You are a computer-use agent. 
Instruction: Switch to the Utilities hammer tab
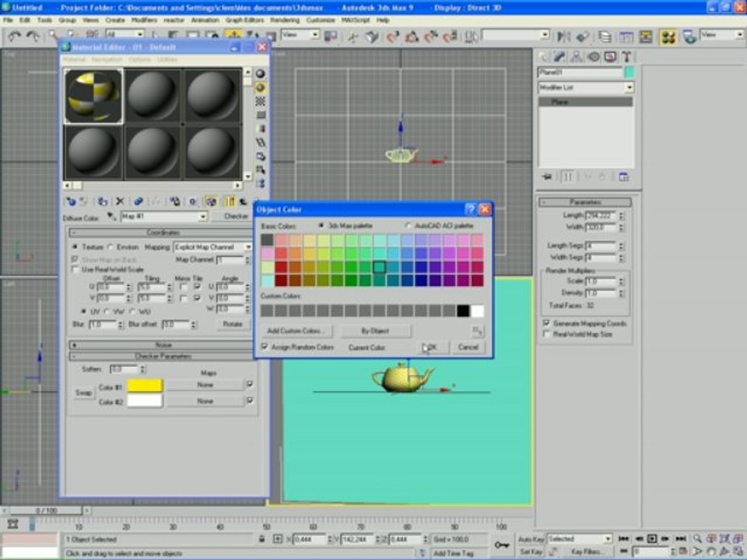627,57
